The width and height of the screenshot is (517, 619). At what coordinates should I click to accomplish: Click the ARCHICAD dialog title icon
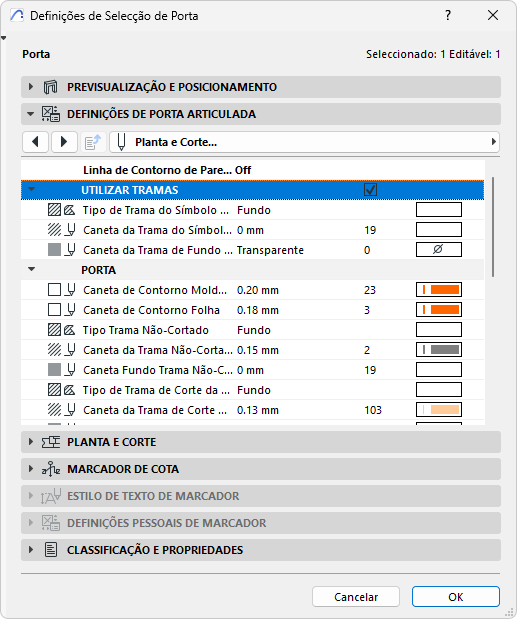(x=17, y=15)
